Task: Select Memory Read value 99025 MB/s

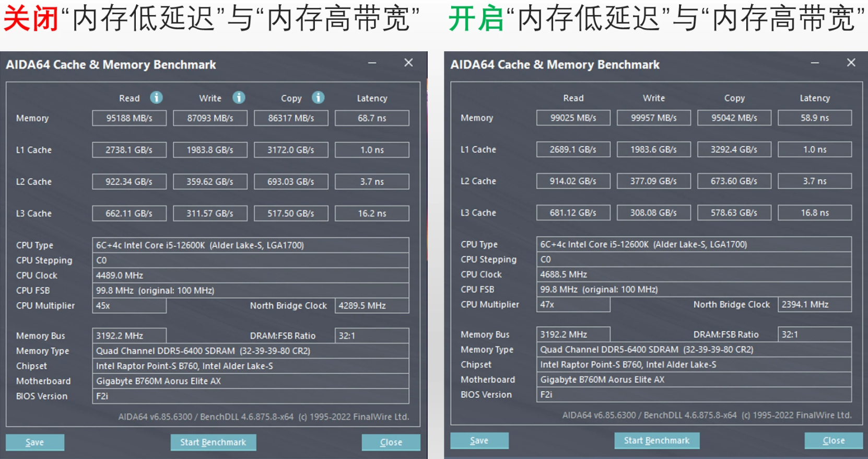Action: click(x=573, y=118)
